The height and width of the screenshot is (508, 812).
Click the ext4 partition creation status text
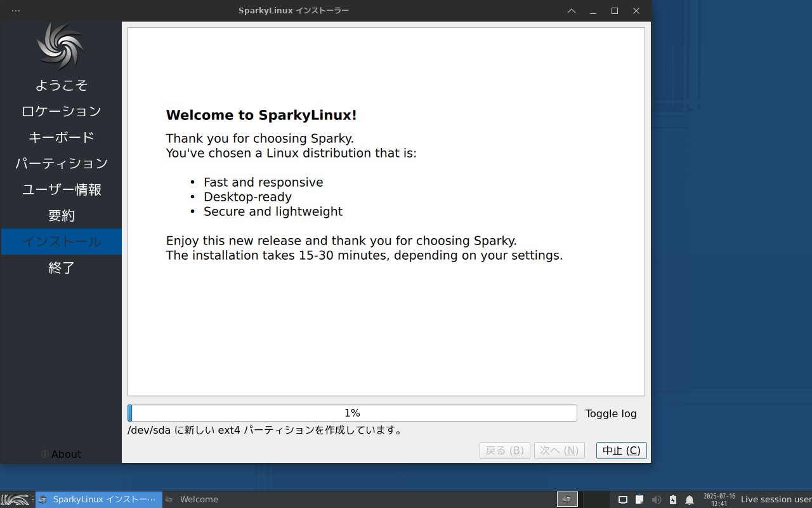click(265, 430)
